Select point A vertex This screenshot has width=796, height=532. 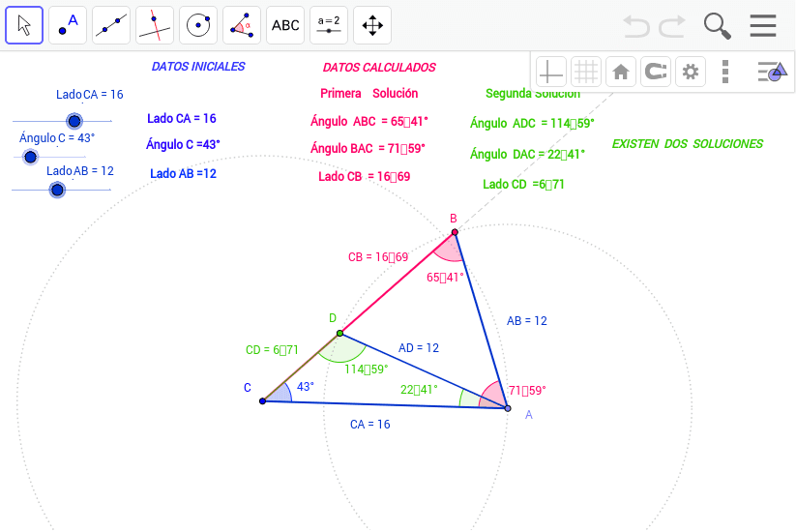[508, 408]
